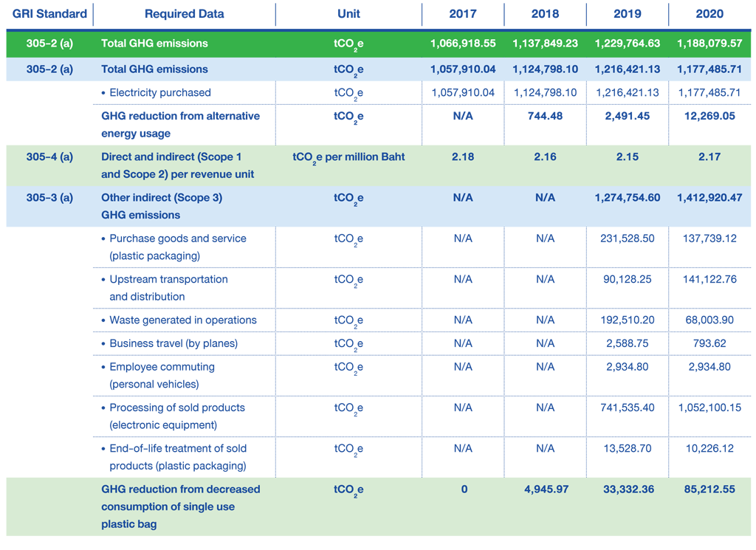Image resolution: width=756 pixels, height=550 pixels.
Task: Select the 'Unit' column header
Action: pyautogui.click(x=348, y=13)
